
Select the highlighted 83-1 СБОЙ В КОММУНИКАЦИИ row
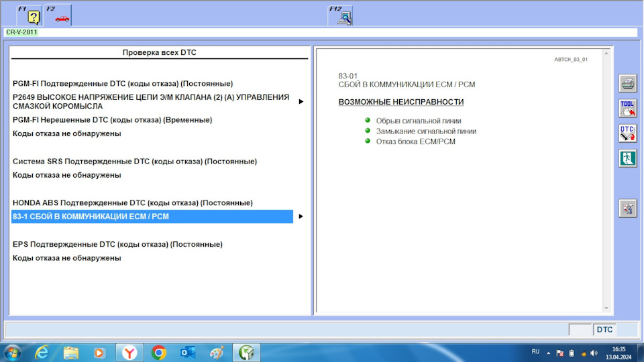point(152,217)
